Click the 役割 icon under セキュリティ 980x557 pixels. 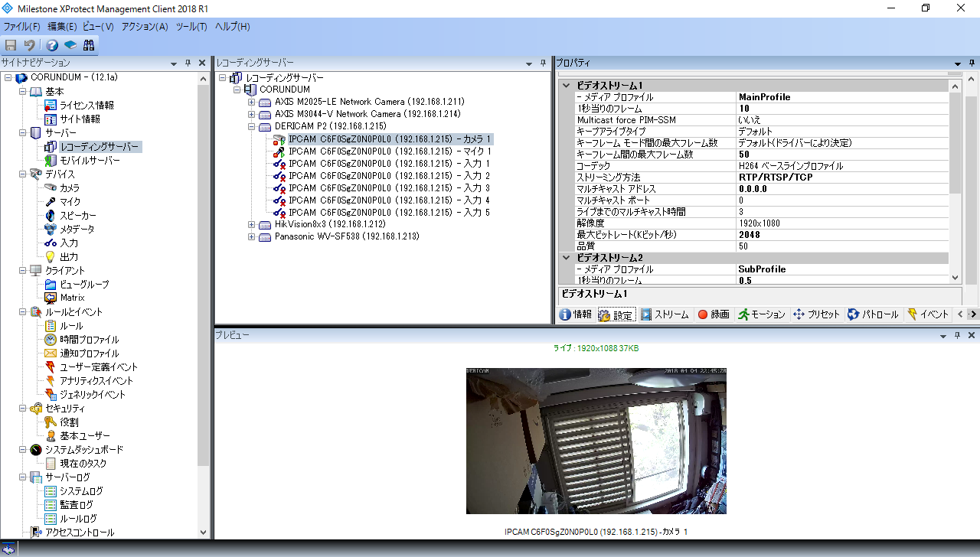pyautogui.click(x=51, y=422)
